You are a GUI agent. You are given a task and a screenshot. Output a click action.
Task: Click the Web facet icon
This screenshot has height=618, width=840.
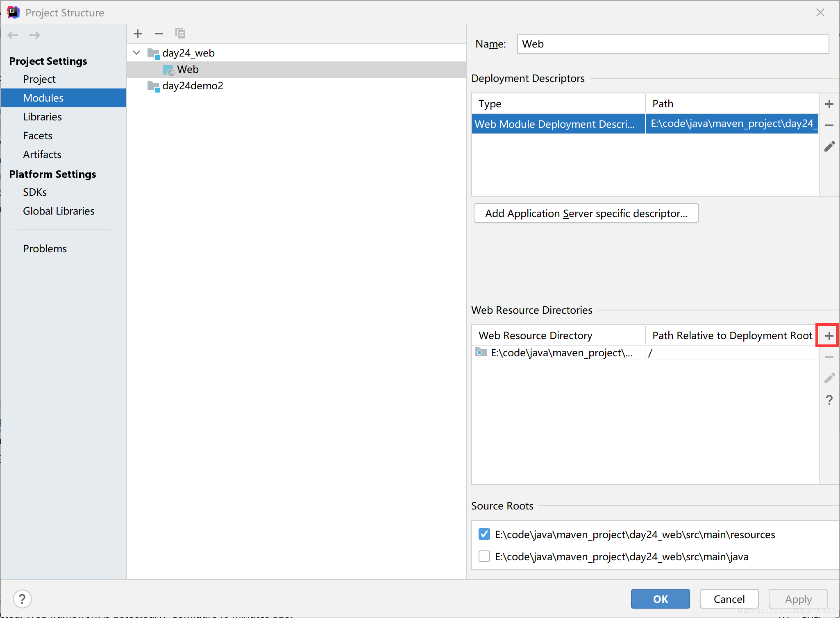click(168, 70)
